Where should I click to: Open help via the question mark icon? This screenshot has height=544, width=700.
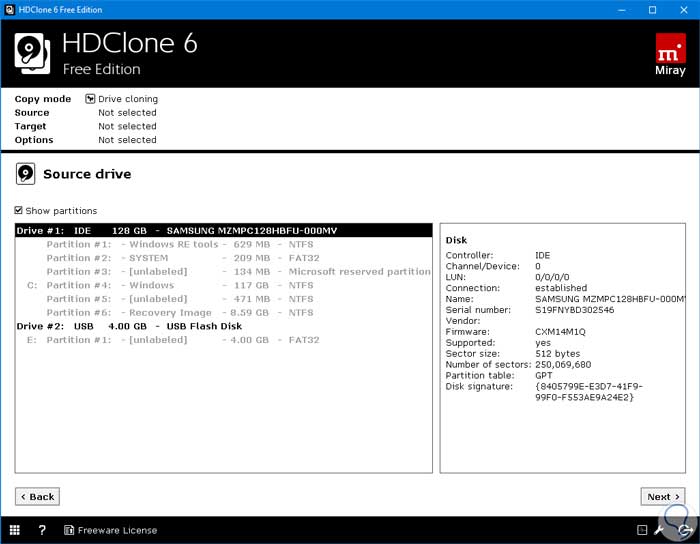tap(42, 530)
